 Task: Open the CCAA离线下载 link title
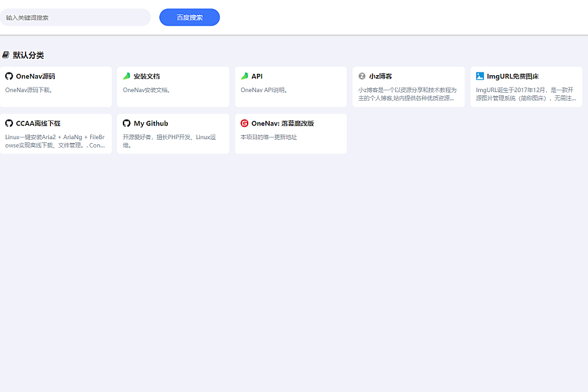(x=38, y=123)
